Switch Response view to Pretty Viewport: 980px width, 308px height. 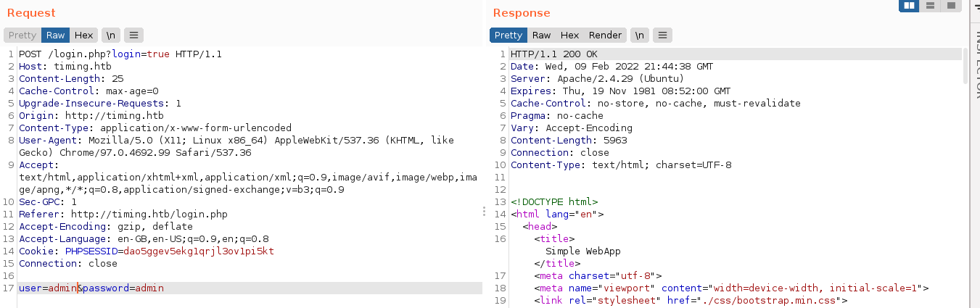[x=508, y=35]
